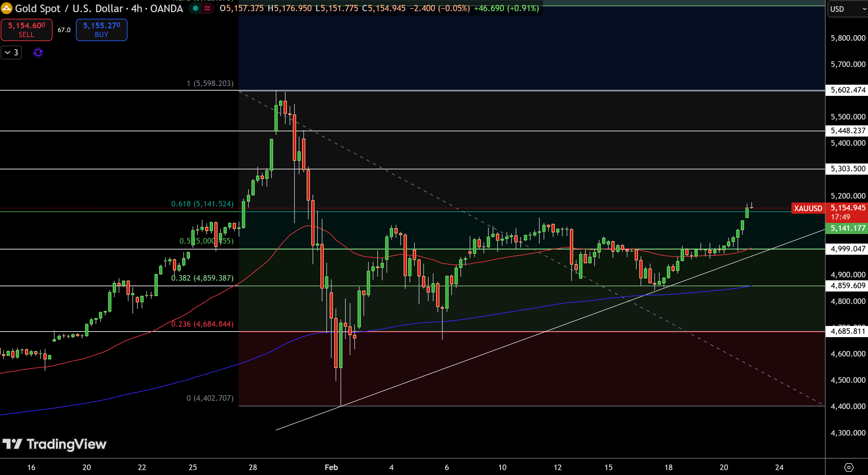Open the USD currency dropdown

[x=847, y=9]
